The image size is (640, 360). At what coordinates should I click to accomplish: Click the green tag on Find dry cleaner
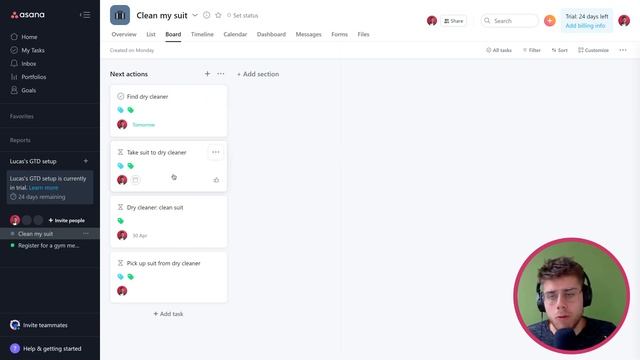131,110
